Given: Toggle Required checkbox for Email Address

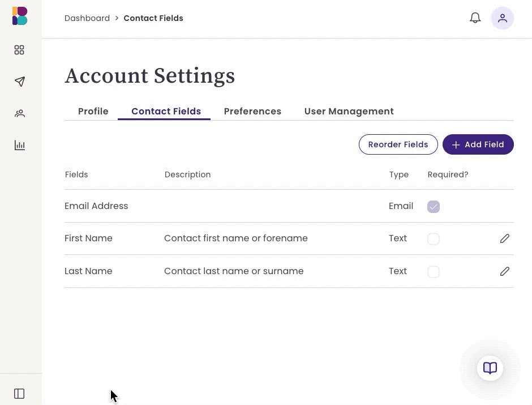Looking at the screenshot, I should pos(434,206).
